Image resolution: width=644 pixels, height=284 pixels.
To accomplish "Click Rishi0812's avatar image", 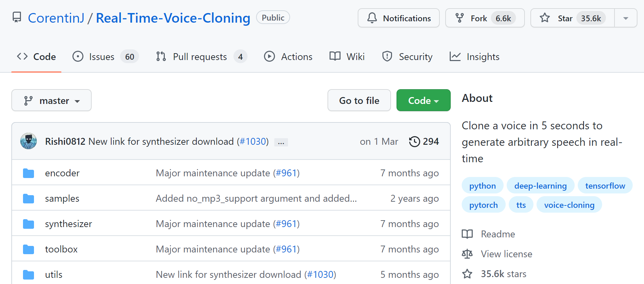I will pos(28,141).
